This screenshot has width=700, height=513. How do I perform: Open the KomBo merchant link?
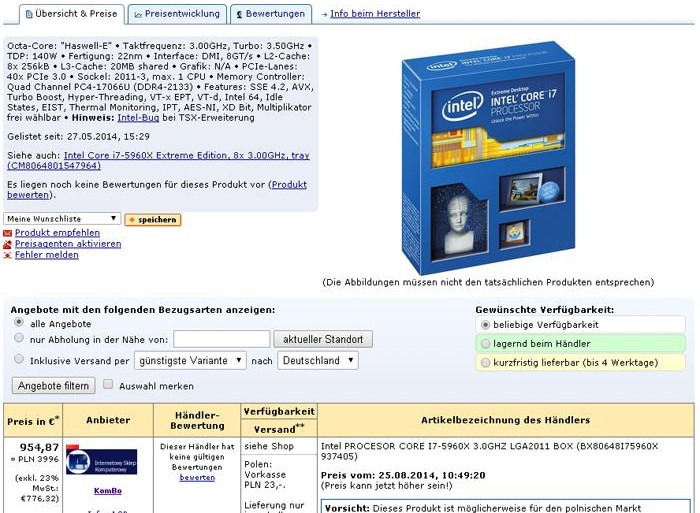coord(108,491)
